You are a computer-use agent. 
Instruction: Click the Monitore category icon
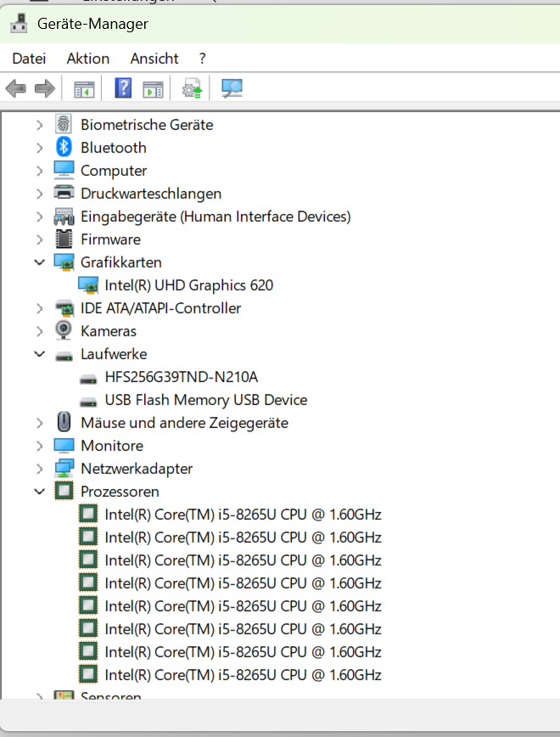pos(64,446)
